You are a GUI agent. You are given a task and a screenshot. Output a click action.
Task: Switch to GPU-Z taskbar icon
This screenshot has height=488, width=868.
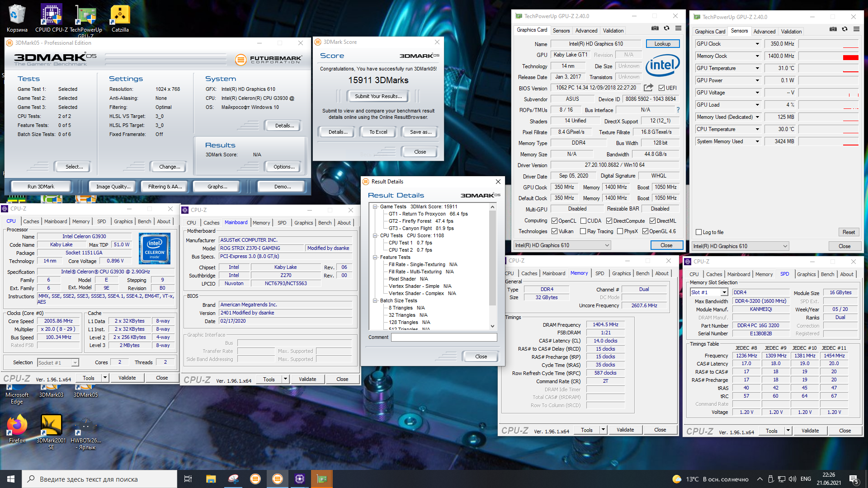(322, 479)
